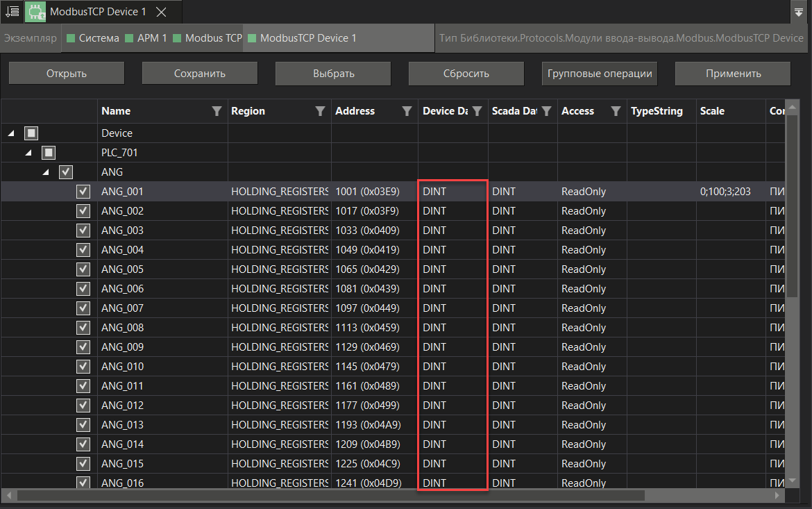Close the ModbusTCP Device 1 tab

(x=161, y=12)
